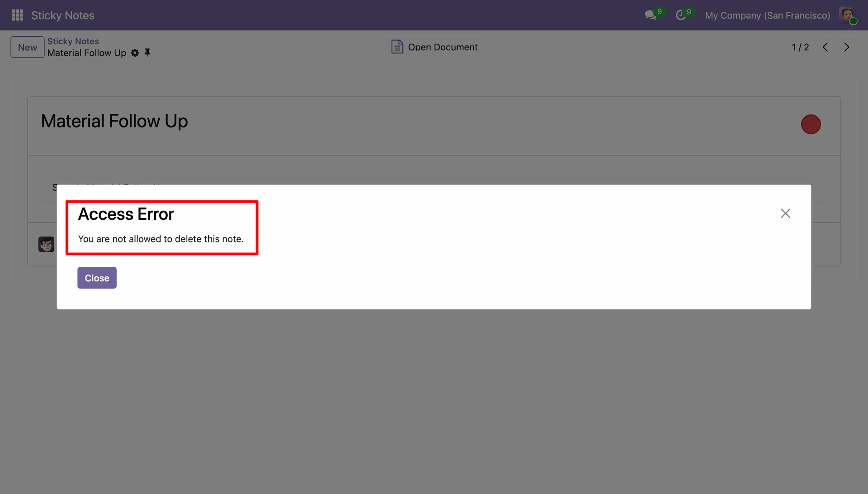The image size is (868, 494).
Task: Click the user avatar thumbnail in note
Action: point(46,244)
